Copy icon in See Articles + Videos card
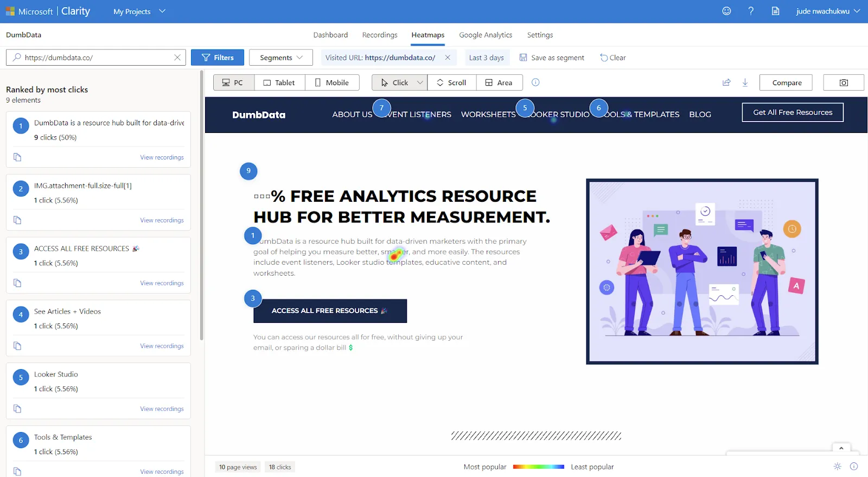 tap(17, 346)
